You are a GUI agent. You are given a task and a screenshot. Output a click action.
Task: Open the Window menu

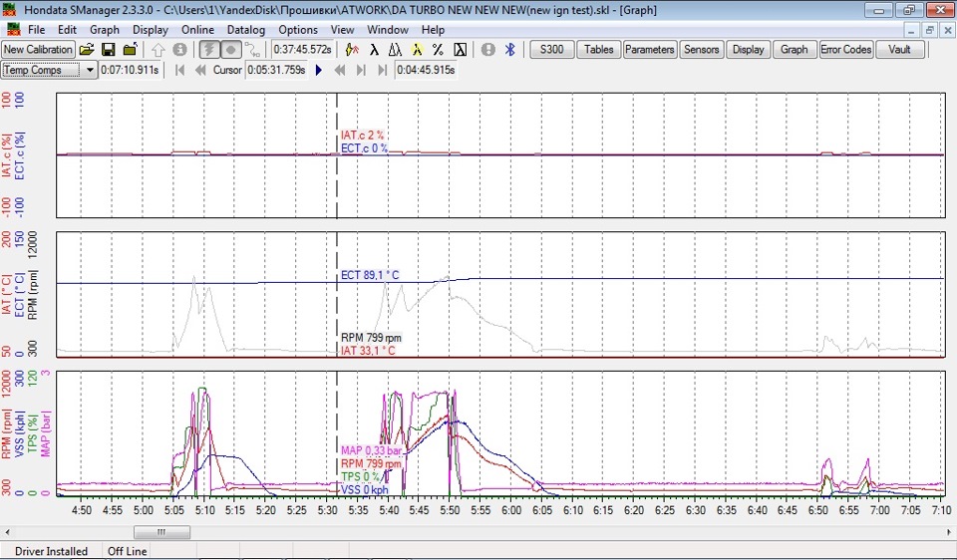click(388, 29)
